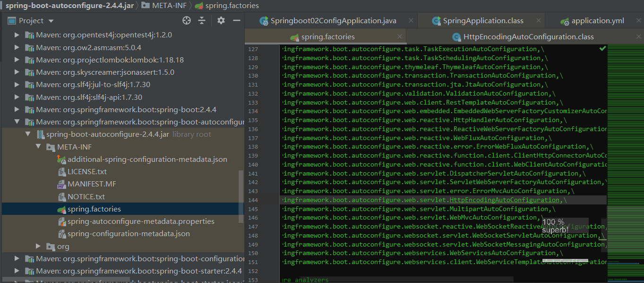Click the Project panel horizontal scrollbar
This screenshot has height=283, width=644.
(66, 281)
